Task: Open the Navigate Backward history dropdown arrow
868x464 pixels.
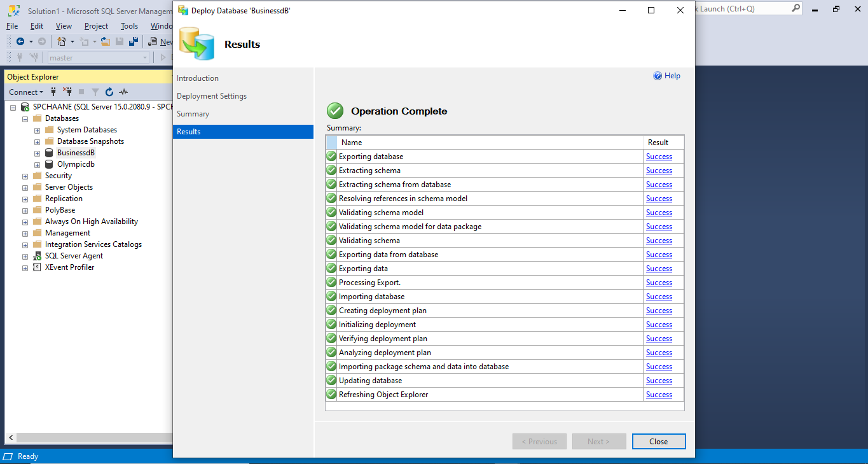Action: (31, 41)
